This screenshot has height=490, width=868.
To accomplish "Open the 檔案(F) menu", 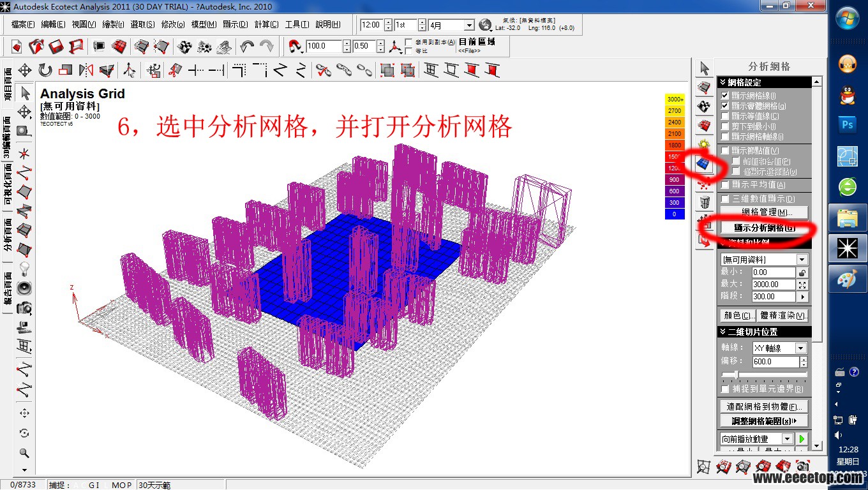I will coord(23,25).
